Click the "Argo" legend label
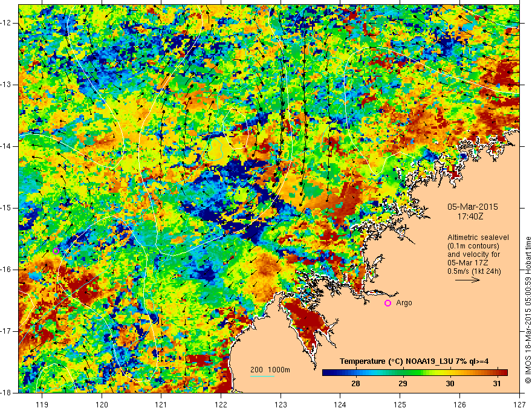Screen dimensions: 532x411 (x=404, y=303)
